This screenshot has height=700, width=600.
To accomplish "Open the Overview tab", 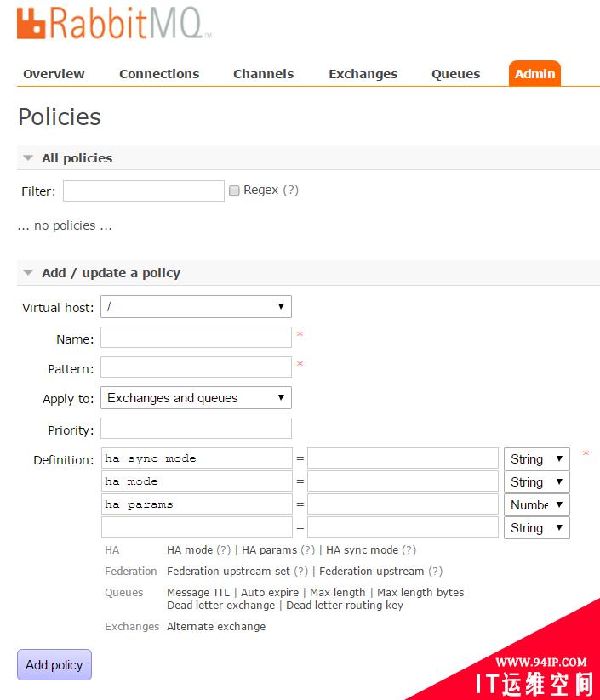I will click(x=54, y=74).
